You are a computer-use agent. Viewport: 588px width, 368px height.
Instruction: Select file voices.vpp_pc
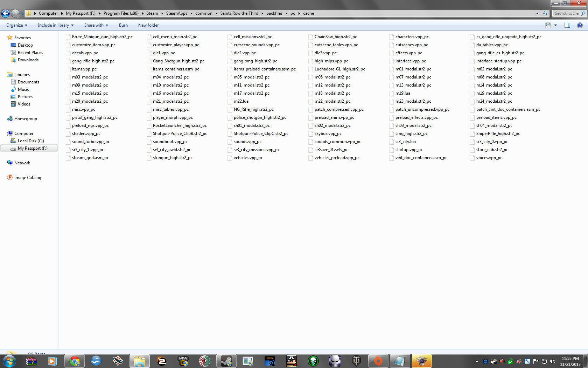489,158
